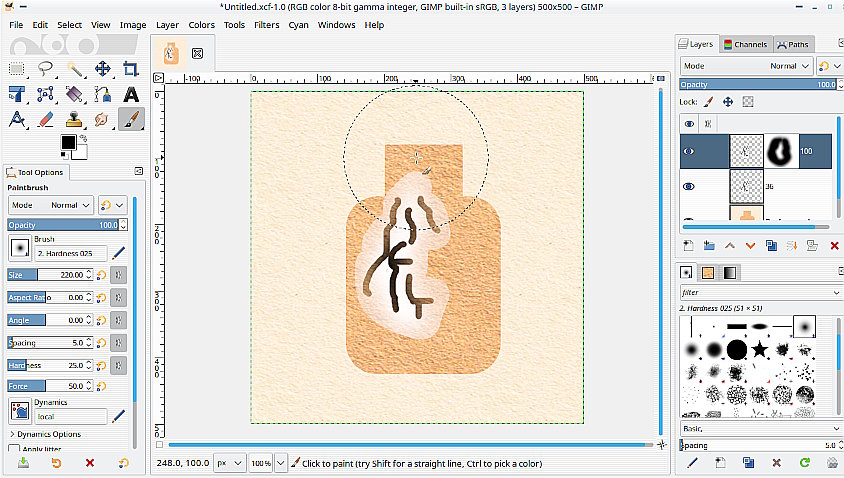This screenshot has width=844, height=478.
Task: Open the blend space dropdown next to Layers Mode
Action: click(829, 66)
